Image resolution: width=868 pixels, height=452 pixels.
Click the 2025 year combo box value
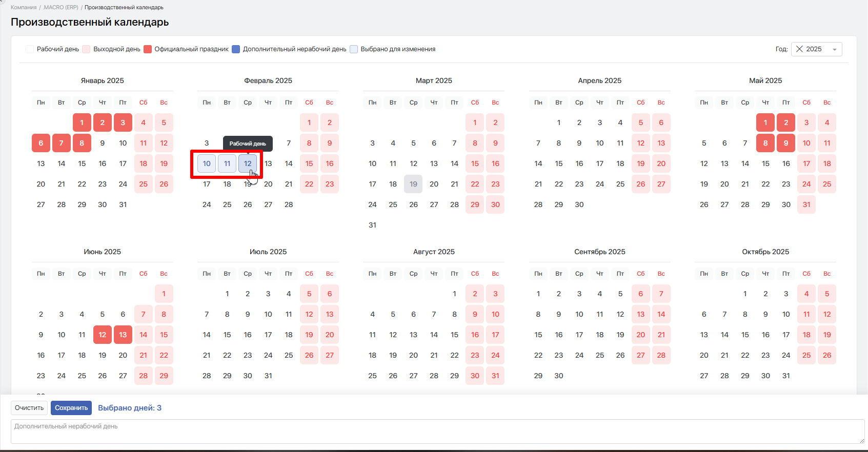click(x=814, y=49)
